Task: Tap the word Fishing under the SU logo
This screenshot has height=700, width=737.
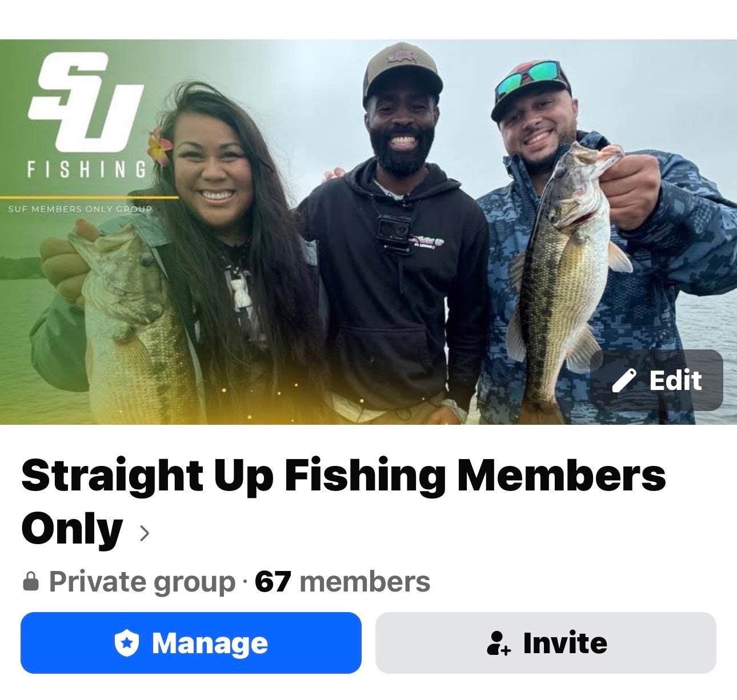Action: click(x=87, y=169)
